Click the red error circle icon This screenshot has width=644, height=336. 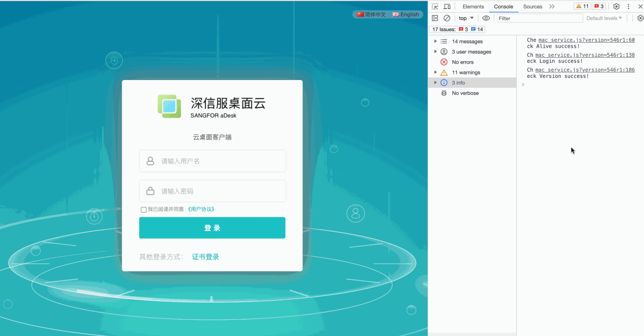tap(444, 62)
